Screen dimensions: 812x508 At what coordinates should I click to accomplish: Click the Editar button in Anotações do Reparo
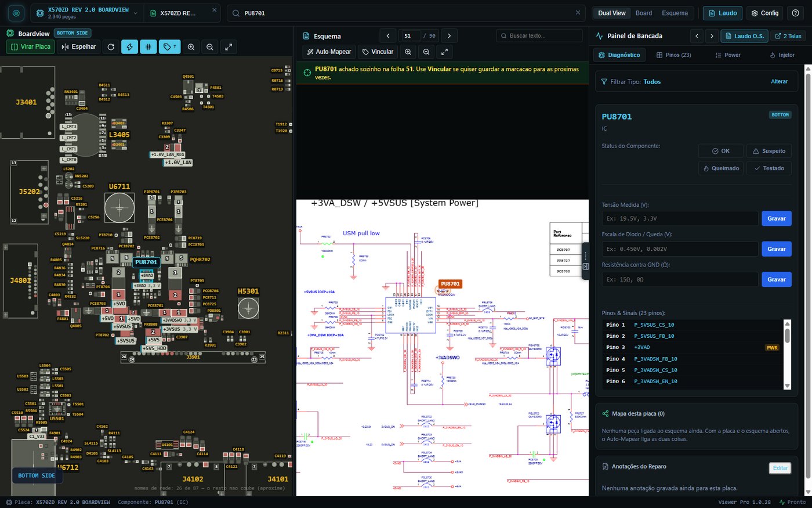(780, 468)
